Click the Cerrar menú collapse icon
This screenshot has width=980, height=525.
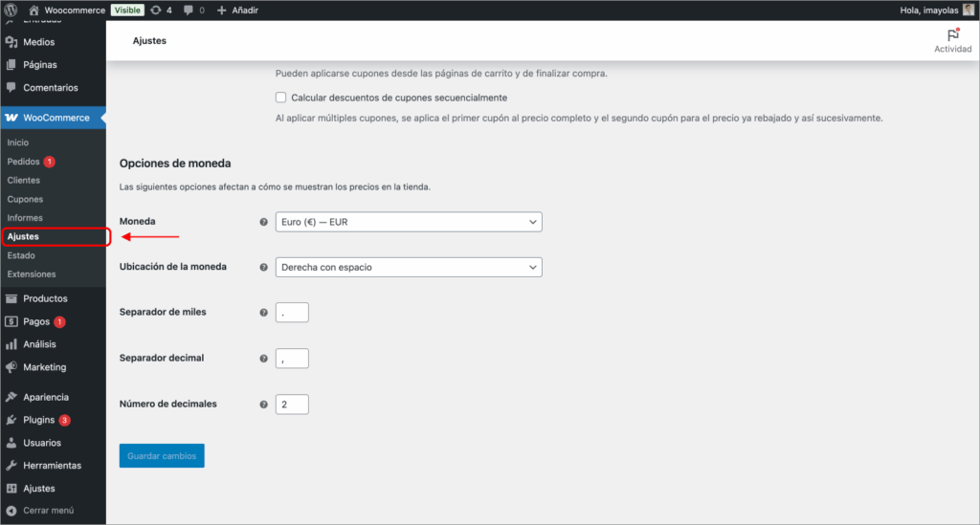(x=11, y=511)
